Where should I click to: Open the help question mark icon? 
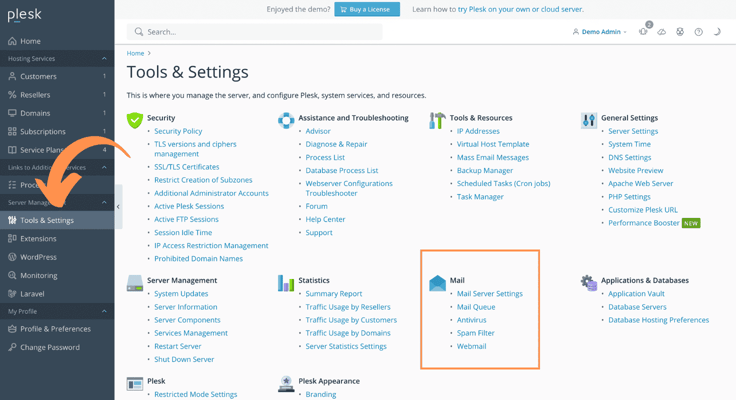[x=698, y=32]
